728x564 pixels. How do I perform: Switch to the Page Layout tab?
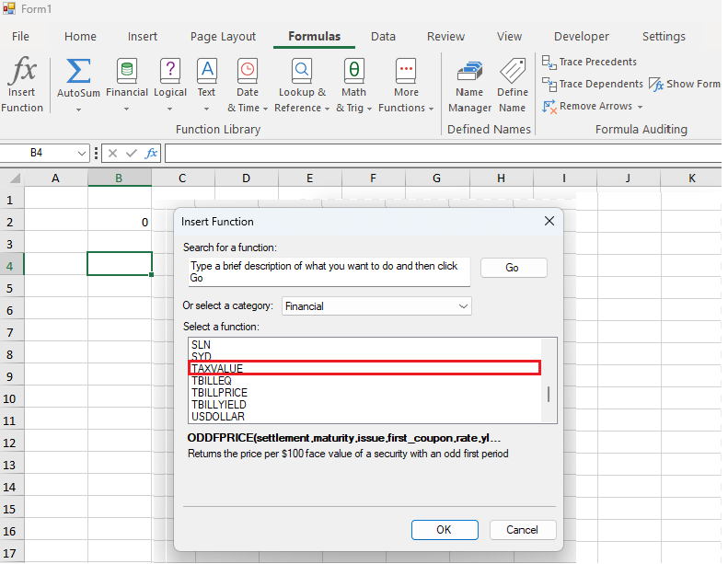coord(223,36)
